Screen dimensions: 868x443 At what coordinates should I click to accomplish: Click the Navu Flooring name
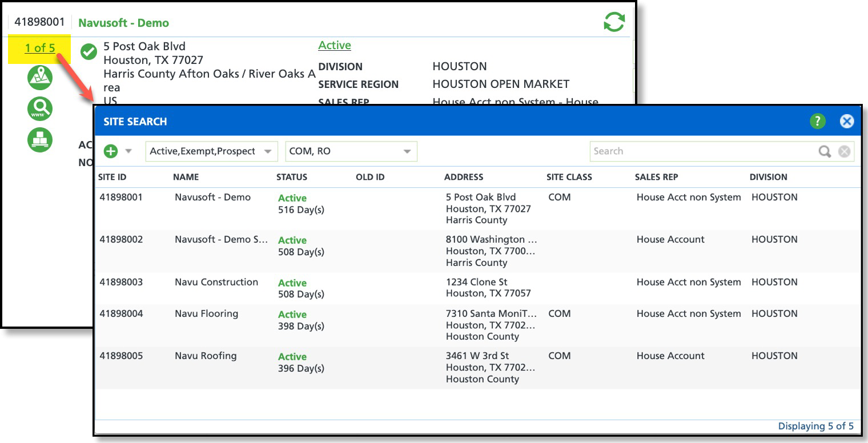206,314
